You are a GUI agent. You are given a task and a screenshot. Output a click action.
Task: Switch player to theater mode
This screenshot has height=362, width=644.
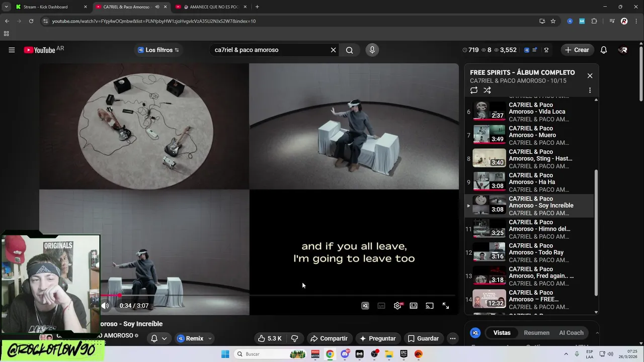(414, 306)
